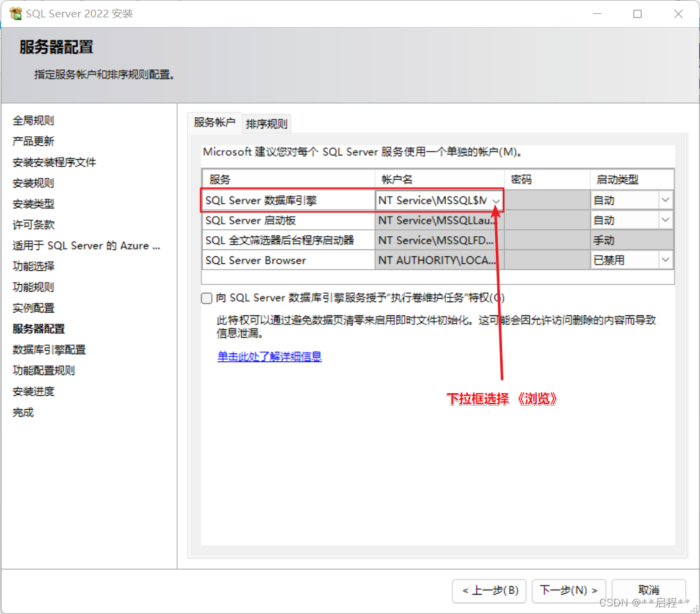Enable the 执行卷维护任务 特权 checkbox
This screenshot has height=614, width=700.
(x=206, y=298)
